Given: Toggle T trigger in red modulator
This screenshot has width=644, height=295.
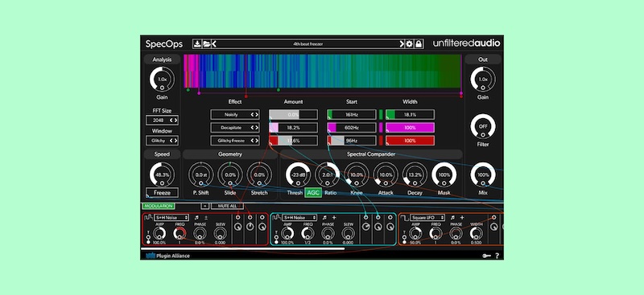Looking at the screenshot, I should pos(148,237).
